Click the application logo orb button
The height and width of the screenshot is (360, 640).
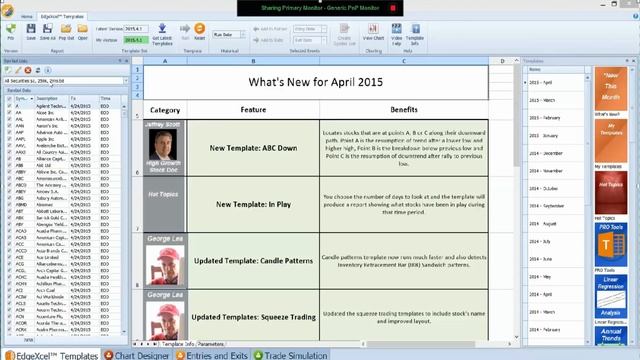[x=7, y=10]
